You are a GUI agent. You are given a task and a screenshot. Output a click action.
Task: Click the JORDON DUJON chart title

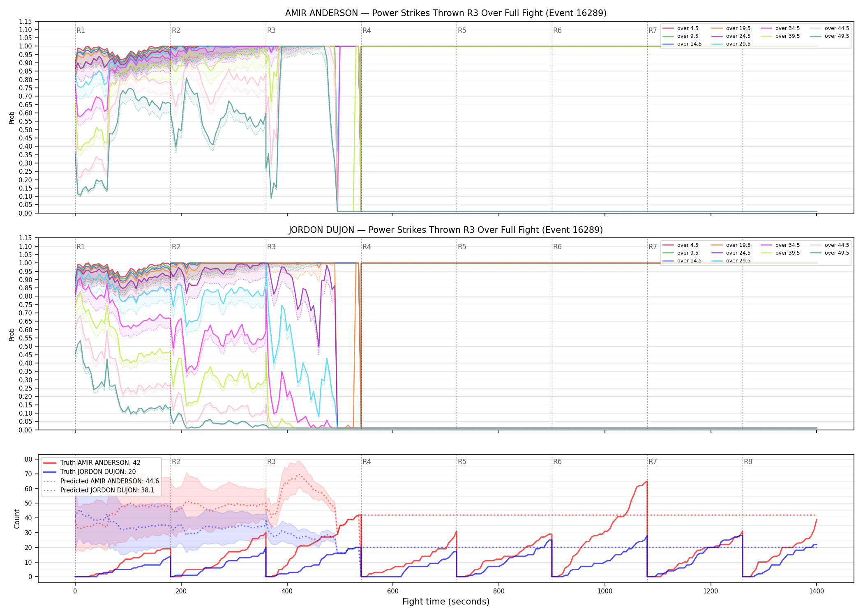pyautogui.click(x=446, y=230)
